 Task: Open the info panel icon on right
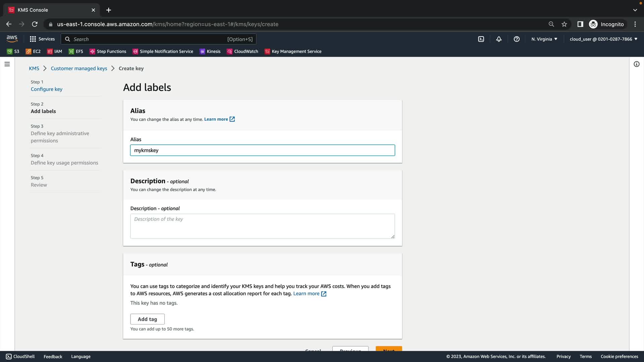tap(636, 64)
